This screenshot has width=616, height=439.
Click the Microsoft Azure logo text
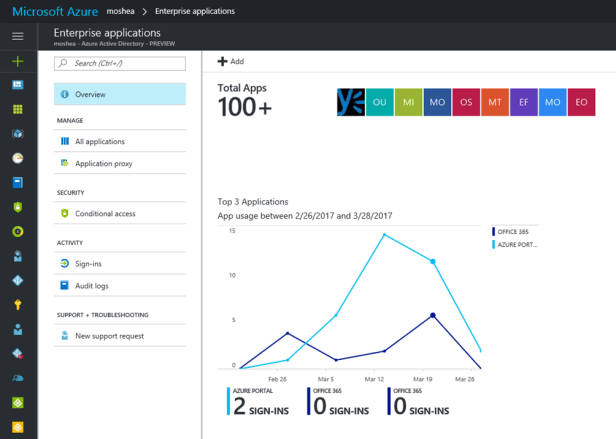point(49,11)
